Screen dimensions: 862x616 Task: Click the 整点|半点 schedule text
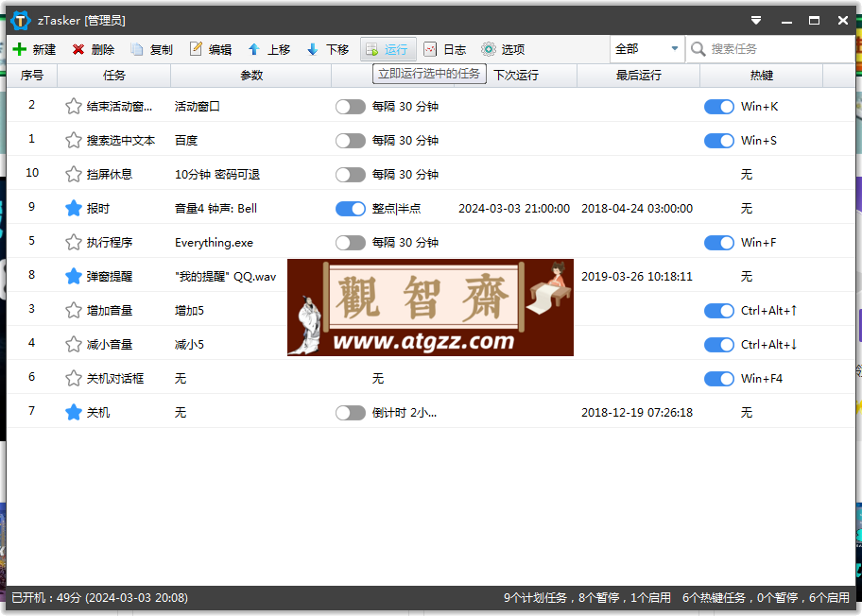396,209
